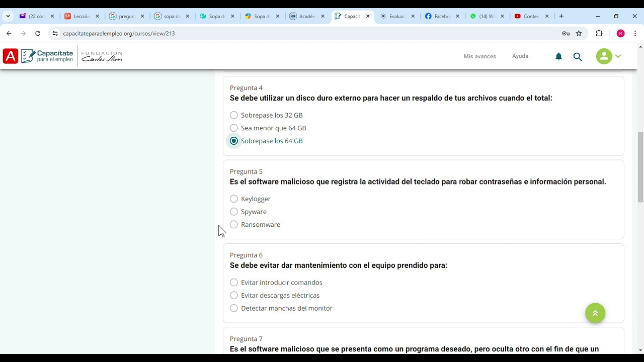This screenshot has width=644, height=362.
Task: Select 'Sobrepase los 64 GB' radio button
Action: (x=234, y=141)
